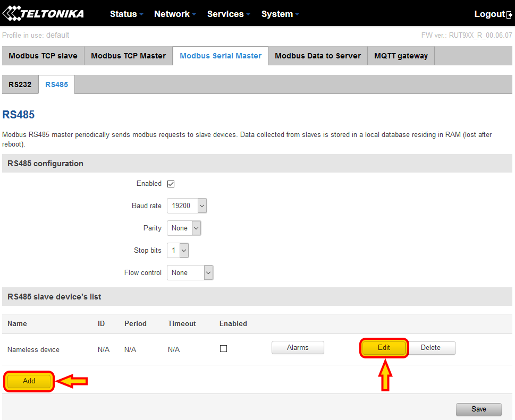Screen dimensions: 515x420
Task: Open the MQTT gateway tab
Action: 401,55
